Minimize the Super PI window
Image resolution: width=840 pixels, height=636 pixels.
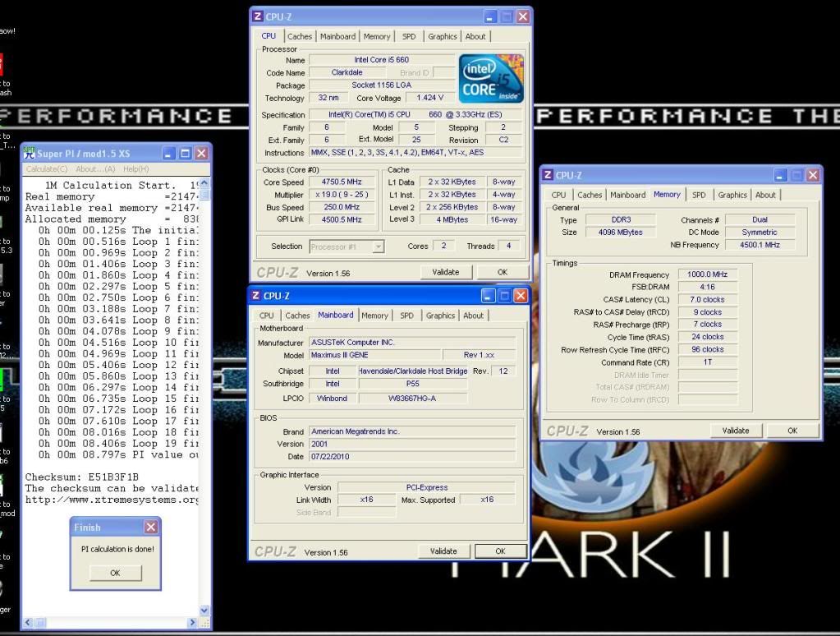[x=169, y=154]
